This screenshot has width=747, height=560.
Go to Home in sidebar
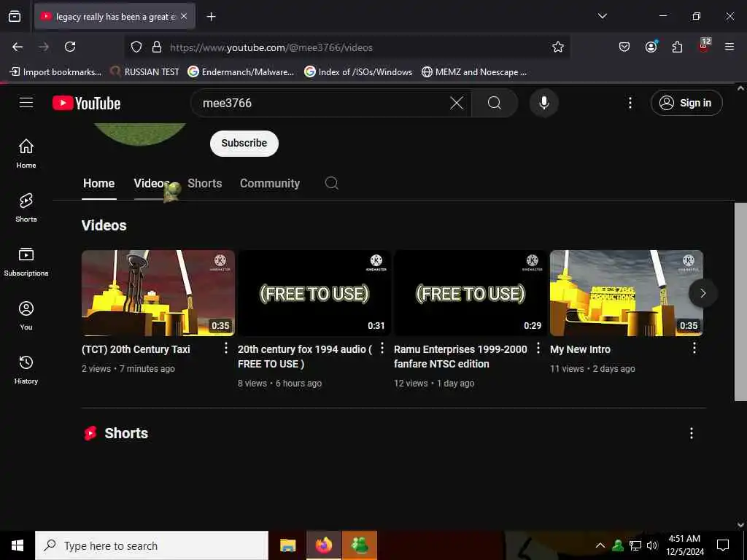tap(26, 153)
